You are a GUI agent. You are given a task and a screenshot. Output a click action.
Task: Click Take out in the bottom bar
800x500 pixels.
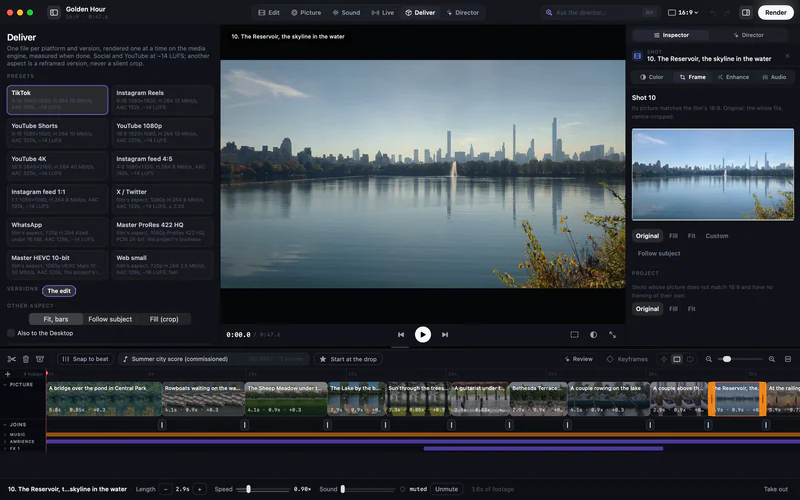point(776,489)
